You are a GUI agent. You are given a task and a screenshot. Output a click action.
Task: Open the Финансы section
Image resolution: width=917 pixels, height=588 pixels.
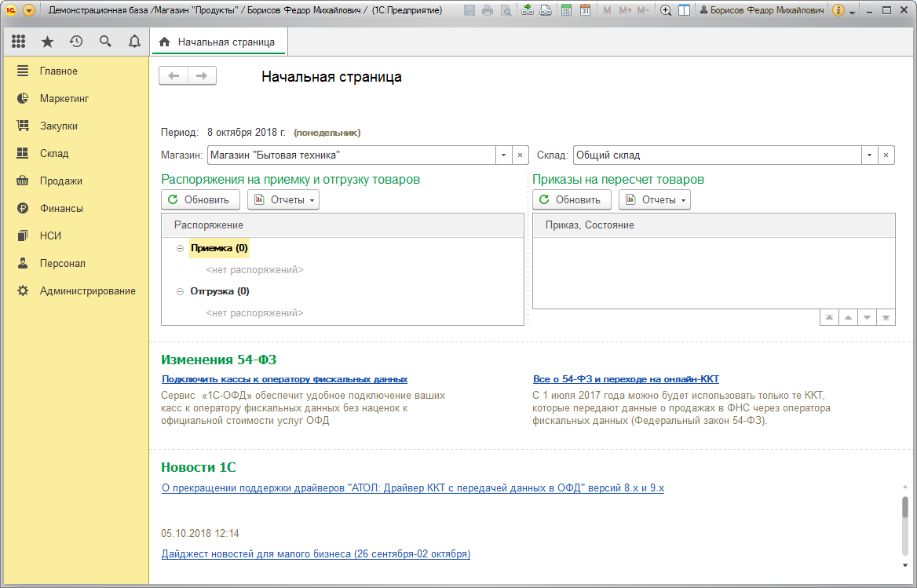pyautogui.click(x=76, y=209)
